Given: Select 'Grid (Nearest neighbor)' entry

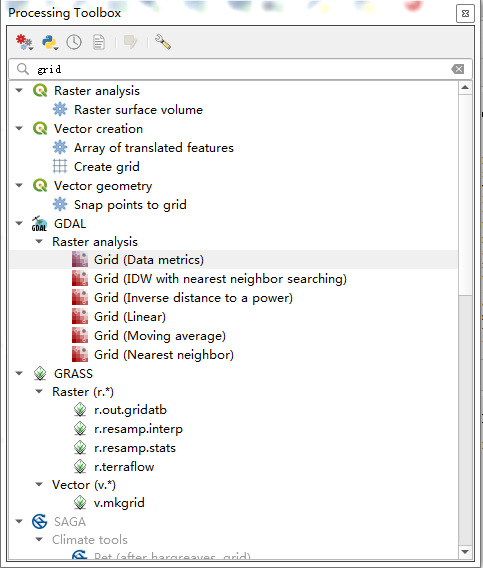Looking at the screenshot, I should (x=164, y=355).
